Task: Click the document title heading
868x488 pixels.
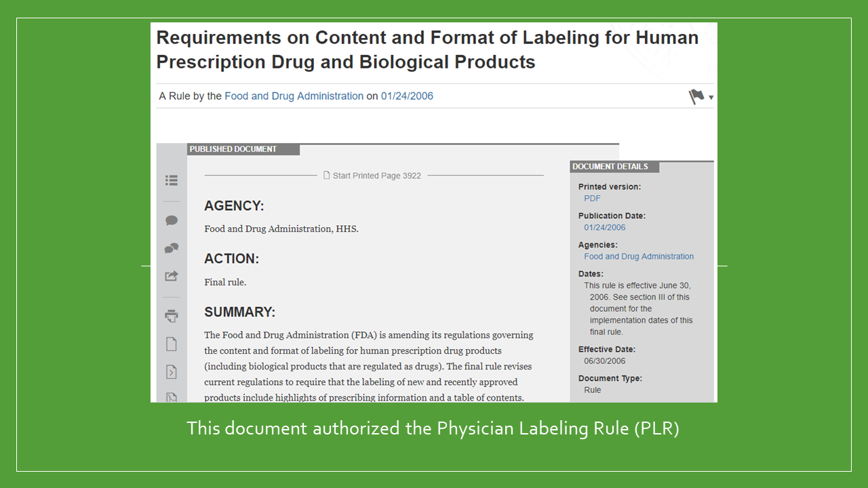Action: point(427,49)
